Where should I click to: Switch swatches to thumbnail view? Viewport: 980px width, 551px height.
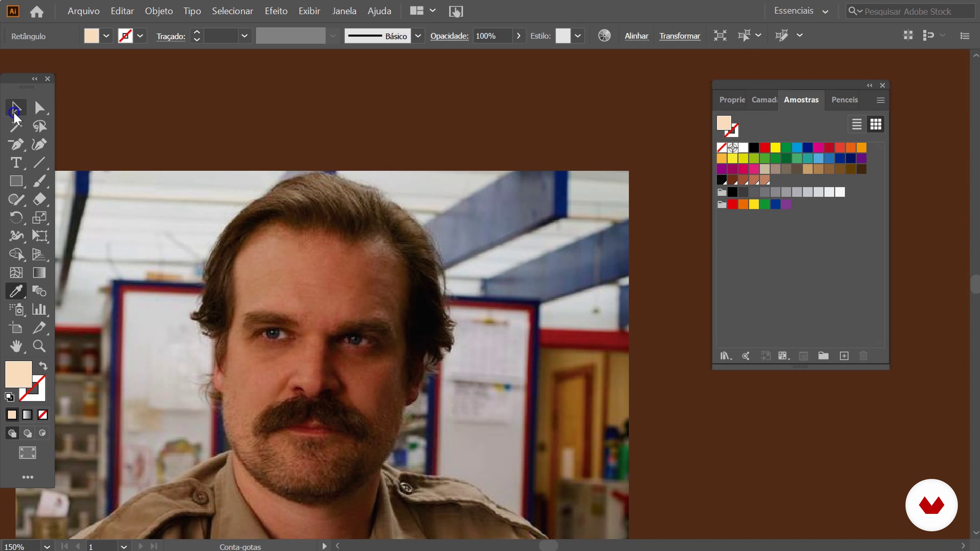coord(876,124)
